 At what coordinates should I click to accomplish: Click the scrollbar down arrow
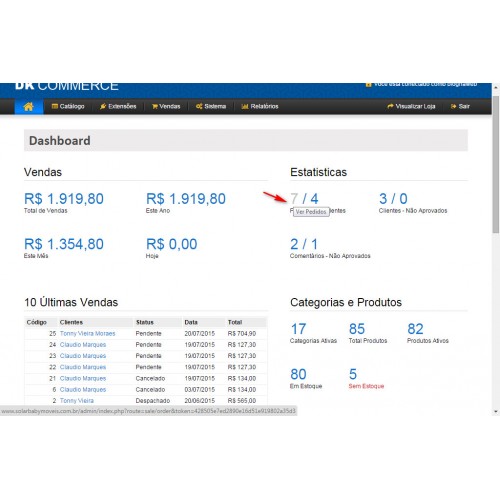pyautogui.click(x=496, y=412)
